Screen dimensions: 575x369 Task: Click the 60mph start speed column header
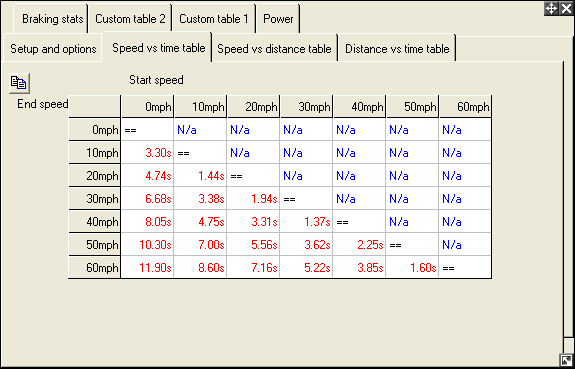(465, 106)
